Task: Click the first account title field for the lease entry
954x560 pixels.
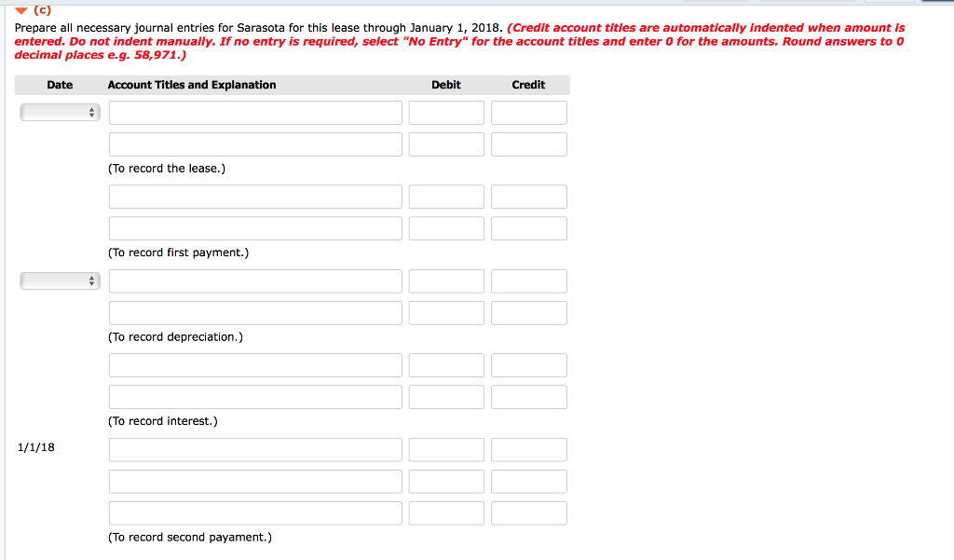Action: point(255,112)
